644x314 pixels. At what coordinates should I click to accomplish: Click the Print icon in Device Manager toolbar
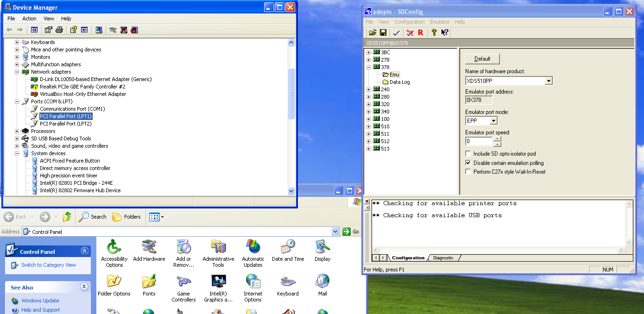(x=59, y=30)
